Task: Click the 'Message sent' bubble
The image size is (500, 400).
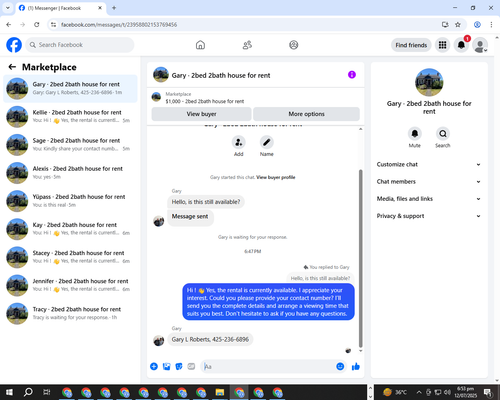Action: (x=190, y=217)
